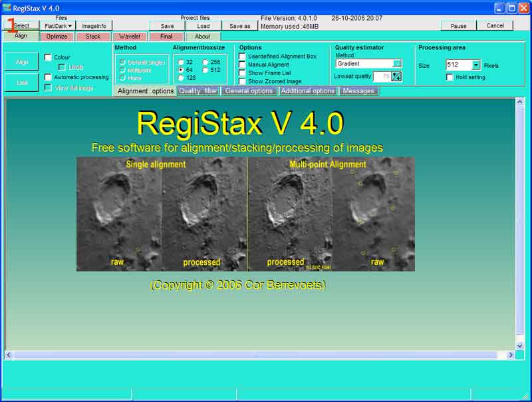Enable Userdefined Alignment Box option
The image size is (532, 402).
click(x=242, y=57)
